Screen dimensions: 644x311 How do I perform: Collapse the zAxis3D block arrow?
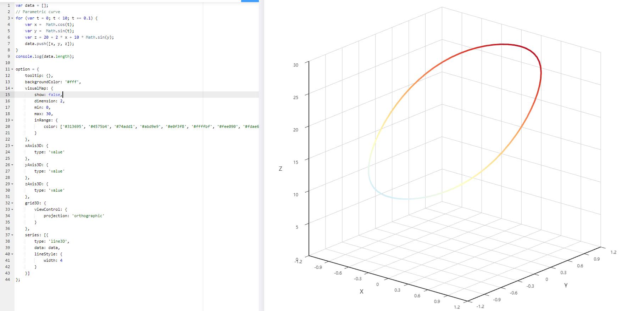12,184
